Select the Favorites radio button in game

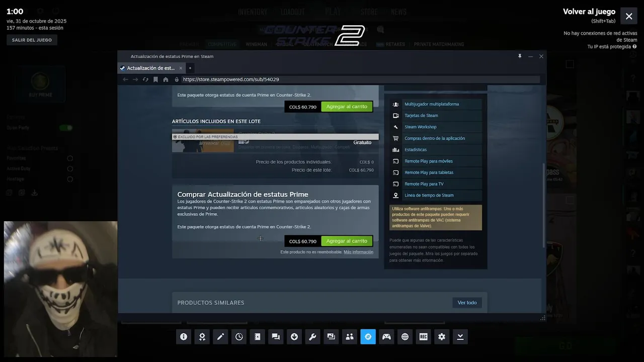click(x=70, y=158)
